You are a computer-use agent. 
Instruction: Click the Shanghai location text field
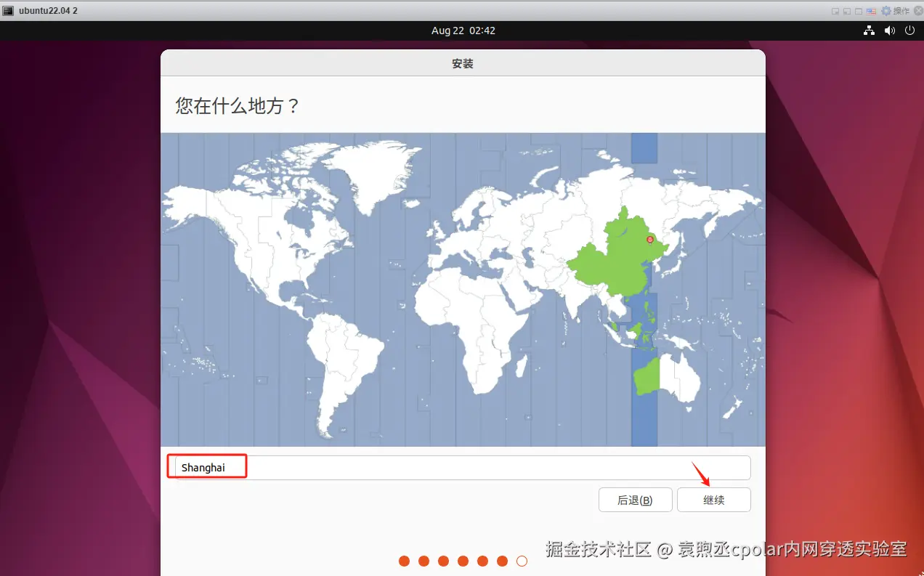click(463, 468)
